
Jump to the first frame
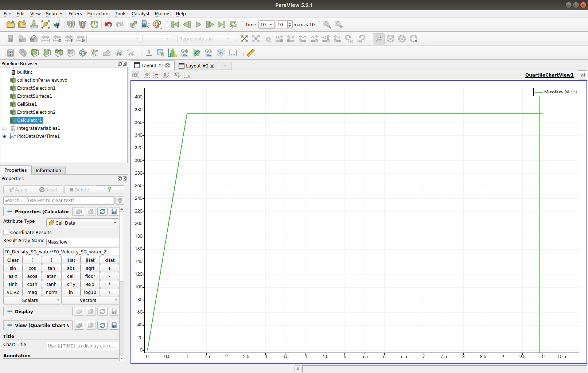(x=175, y=24)
